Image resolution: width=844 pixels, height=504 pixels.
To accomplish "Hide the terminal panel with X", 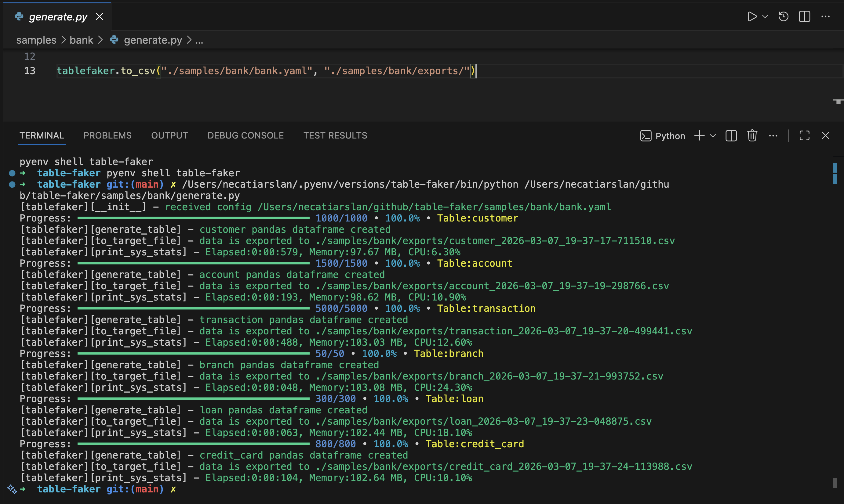I will click(826, 135).
